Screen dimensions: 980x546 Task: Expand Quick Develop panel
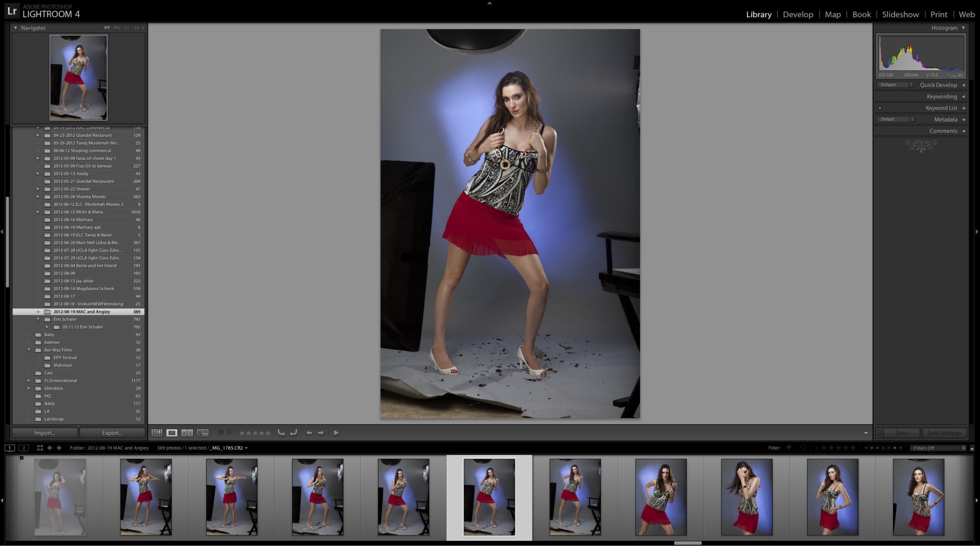click(x=963, y=85)
